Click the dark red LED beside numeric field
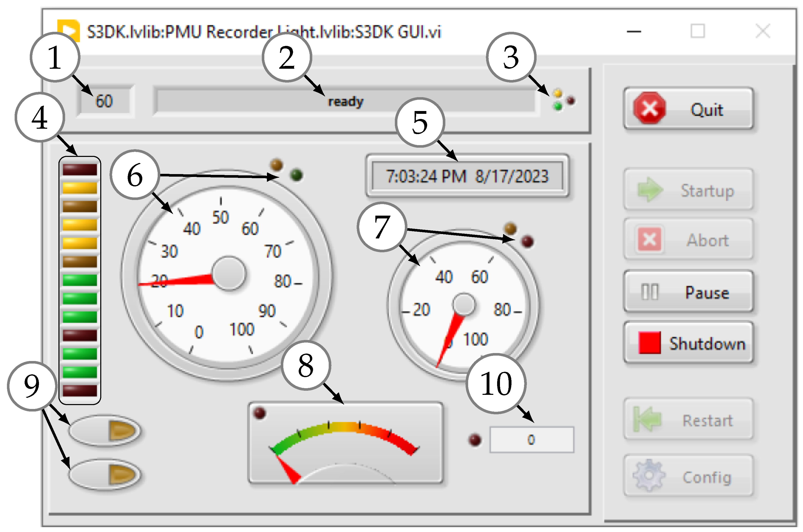Image resolution: width=803 pixels, height=532 pixels. coord(474,440)
